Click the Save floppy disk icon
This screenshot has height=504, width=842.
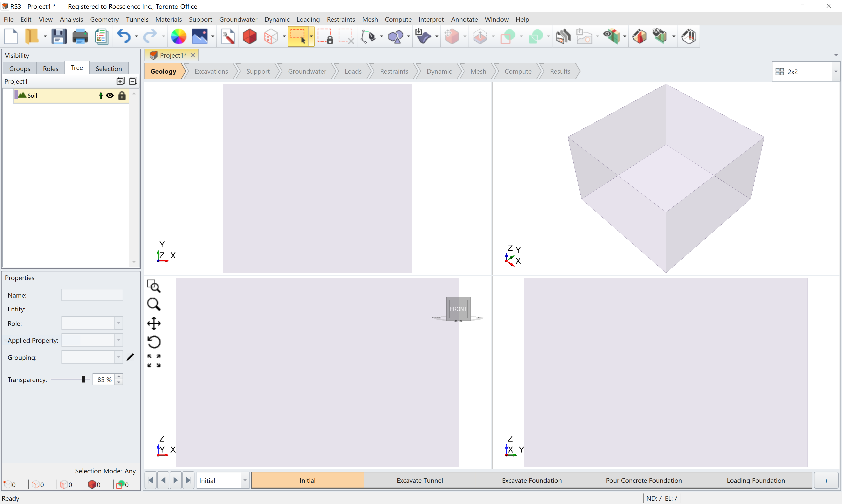pyautogui.click(x=59, y=36)
